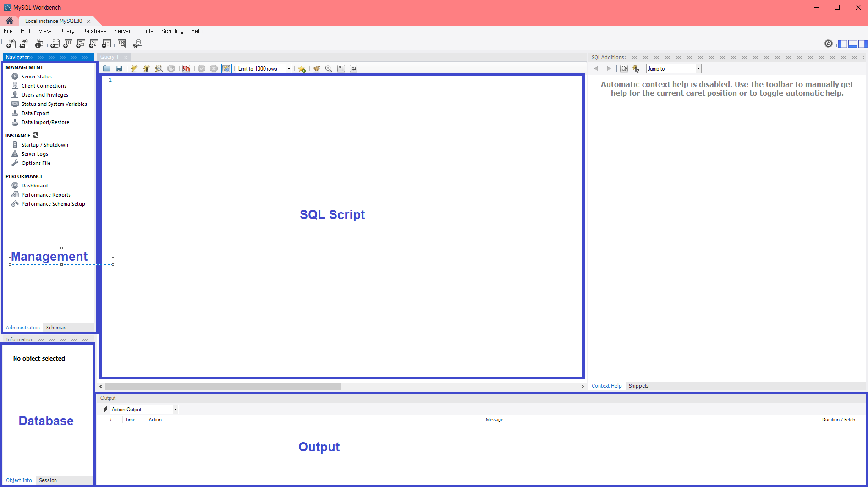Image resolution: width=868 pixels, height=487 pixels.
Task: Toggle display of invisible characters
Action: (341, 68)
